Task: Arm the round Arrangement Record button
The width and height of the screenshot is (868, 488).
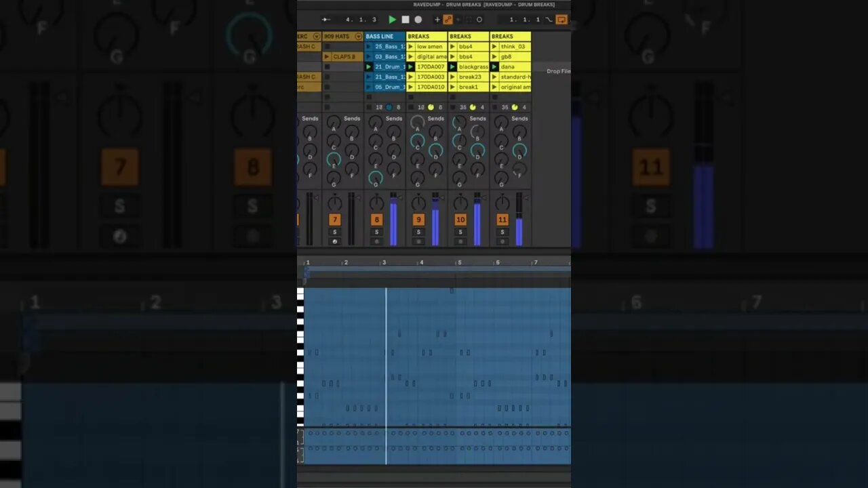Action: click(x=418, y=20)
